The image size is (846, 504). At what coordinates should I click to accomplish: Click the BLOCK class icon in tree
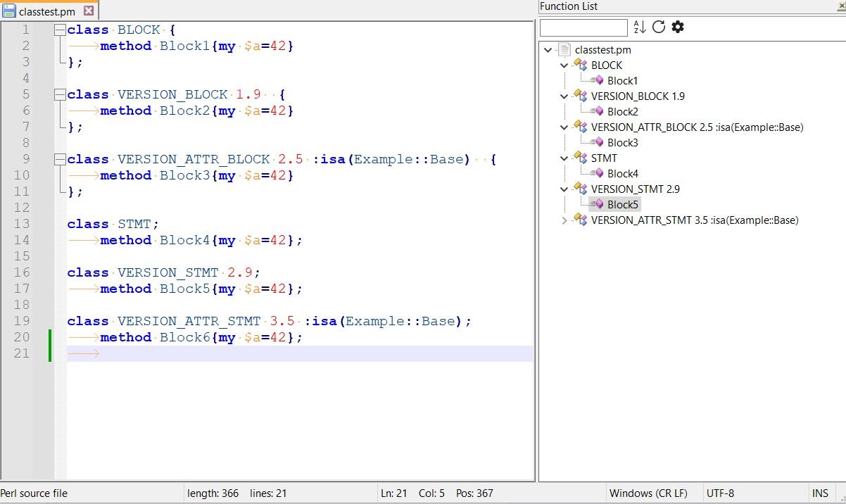pos(580,65)
